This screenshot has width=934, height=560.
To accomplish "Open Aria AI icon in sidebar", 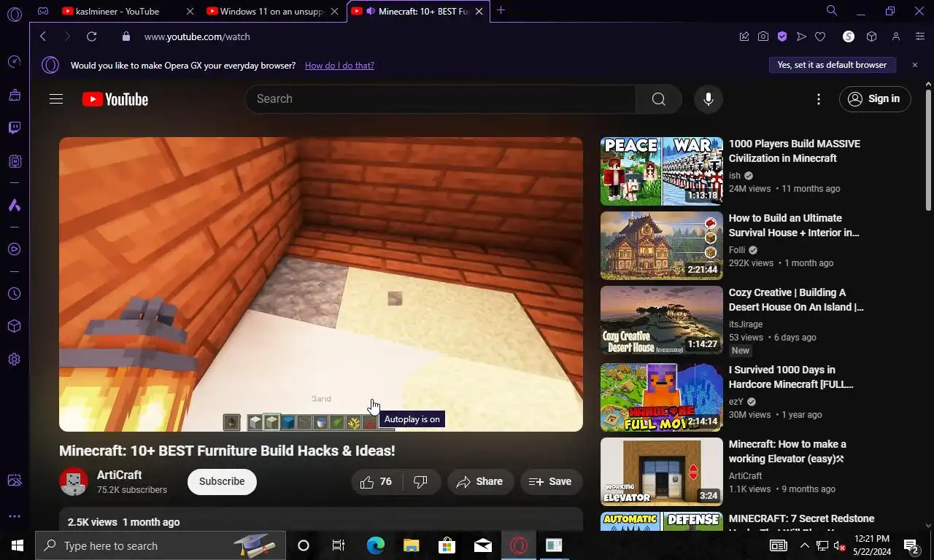I will pos(15,206).
